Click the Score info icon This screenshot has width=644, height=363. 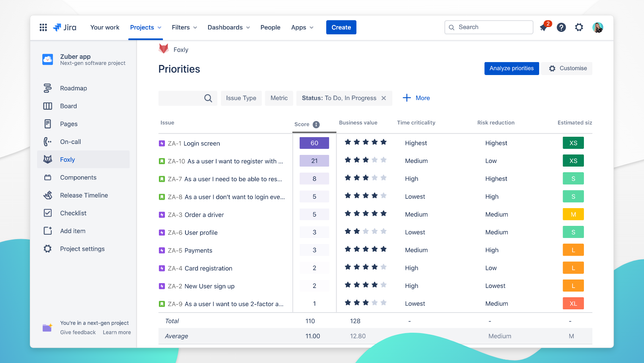pyautogui.click(x=316, y=124)
